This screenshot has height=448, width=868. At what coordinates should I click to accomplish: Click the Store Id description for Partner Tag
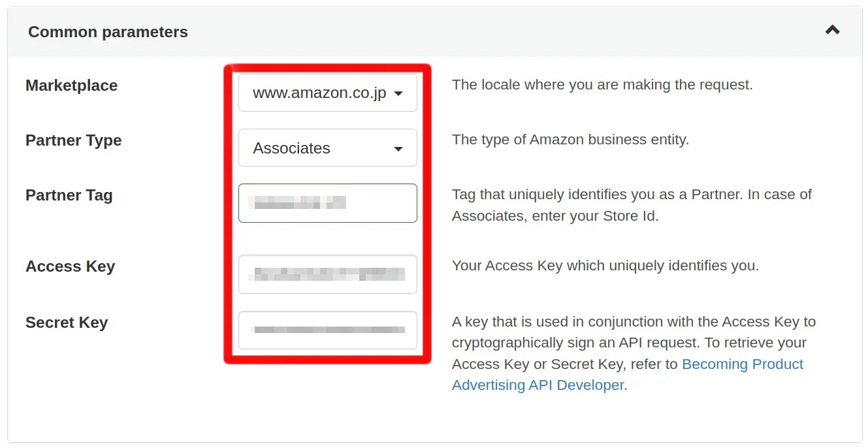point(632,205)
